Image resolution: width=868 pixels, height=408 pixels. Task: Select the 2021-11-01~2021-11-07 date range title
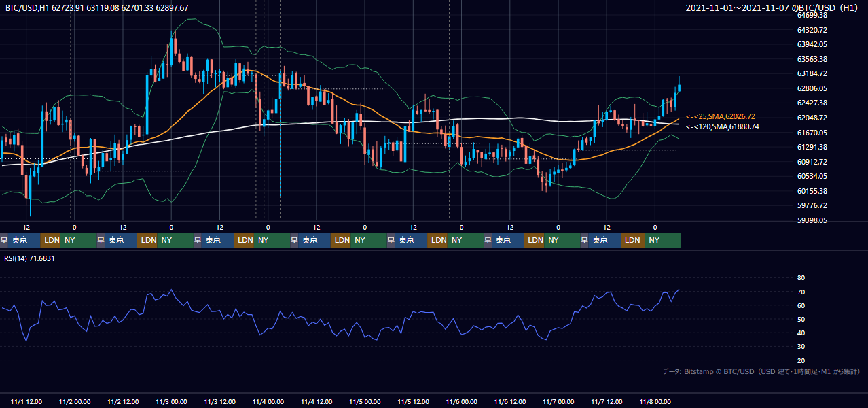pyautogui.click(x=772, y=8)
